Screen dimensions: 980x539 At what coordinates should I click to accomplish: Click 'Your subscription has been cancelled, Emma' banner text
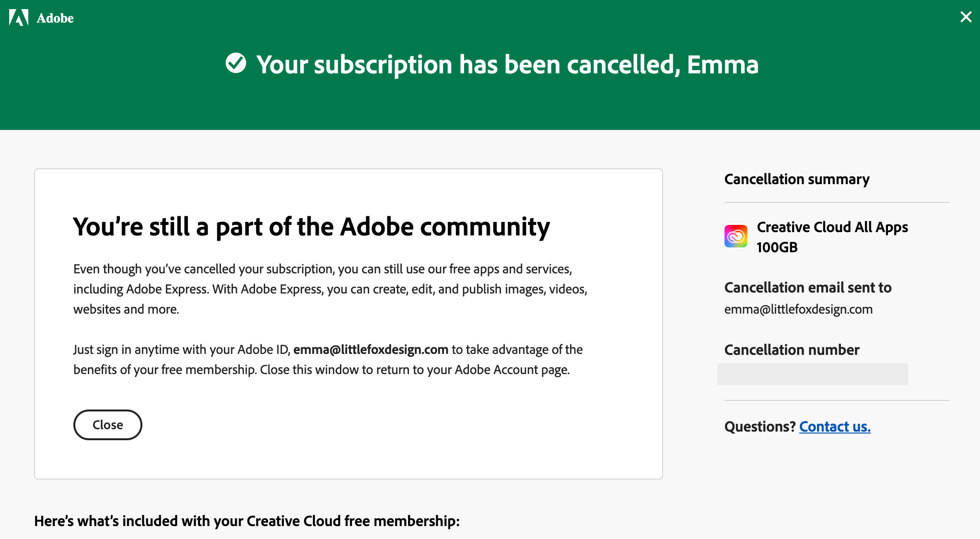point(507,64)
